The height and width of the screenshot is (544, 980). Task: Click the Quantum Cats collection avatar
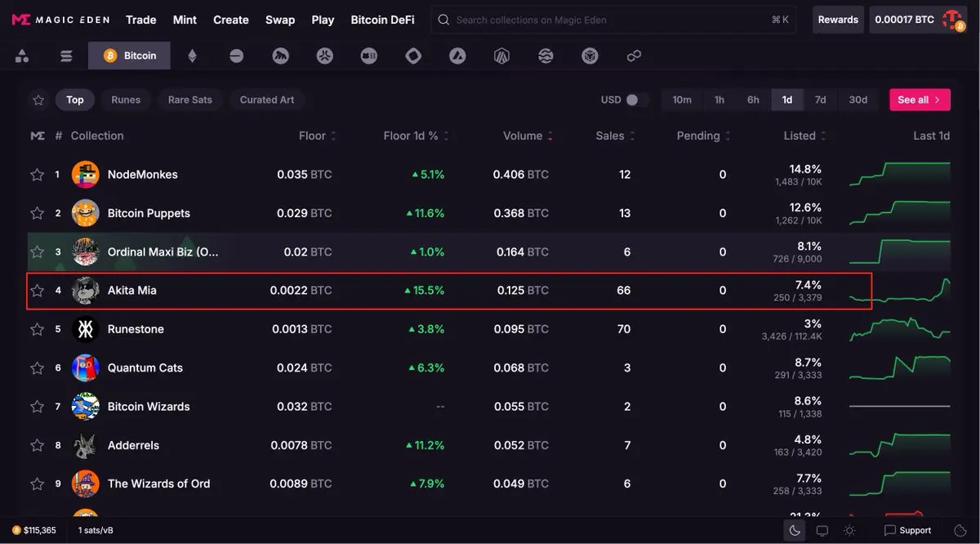85,368
